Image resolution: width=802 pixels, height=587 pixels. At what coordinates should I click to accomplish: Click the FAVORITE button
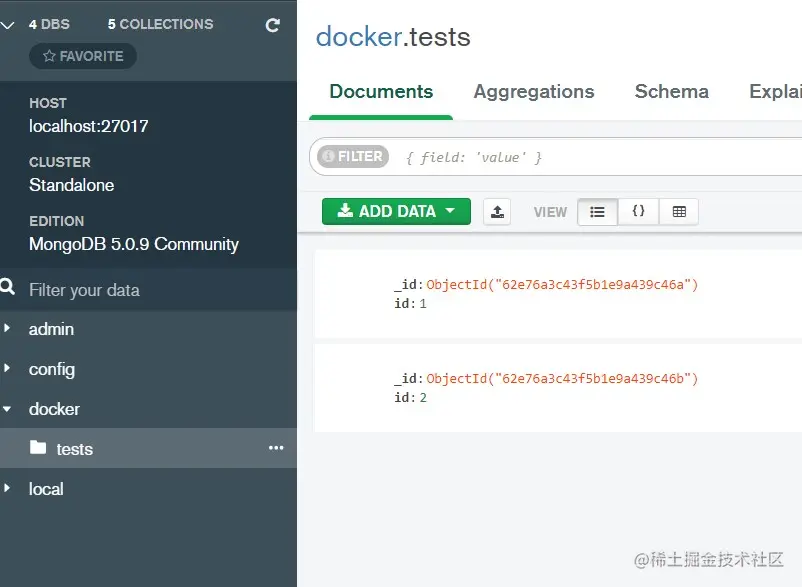[x=83, y=57]
